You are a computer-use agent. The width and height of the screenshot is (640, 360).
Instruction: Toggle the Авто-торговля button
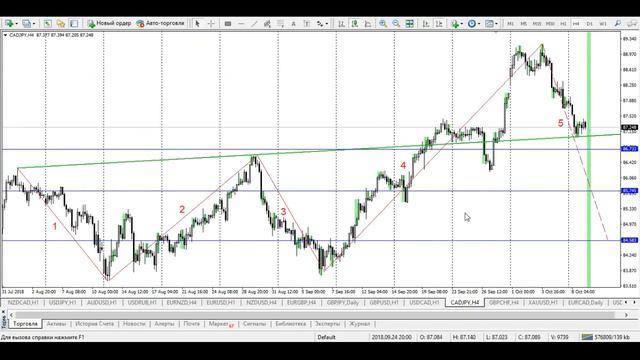tap(160, 23)
